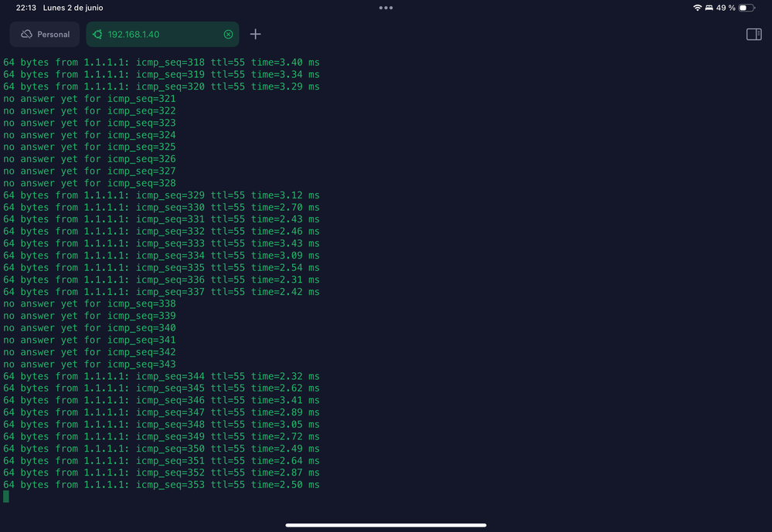
Task: Tap the 49 % battery percentage
Action: [726, 8]
